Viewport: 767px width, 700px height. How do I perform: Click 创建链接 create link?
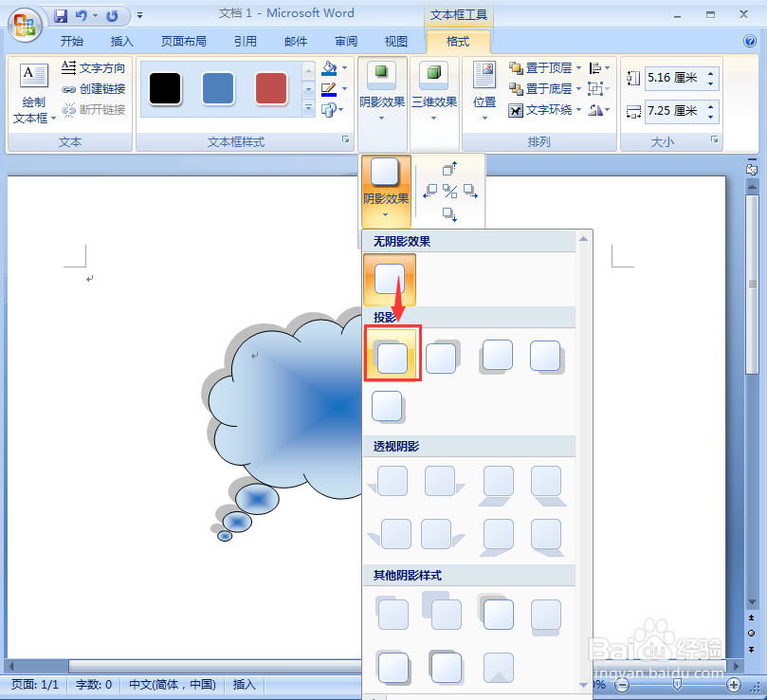94,88
